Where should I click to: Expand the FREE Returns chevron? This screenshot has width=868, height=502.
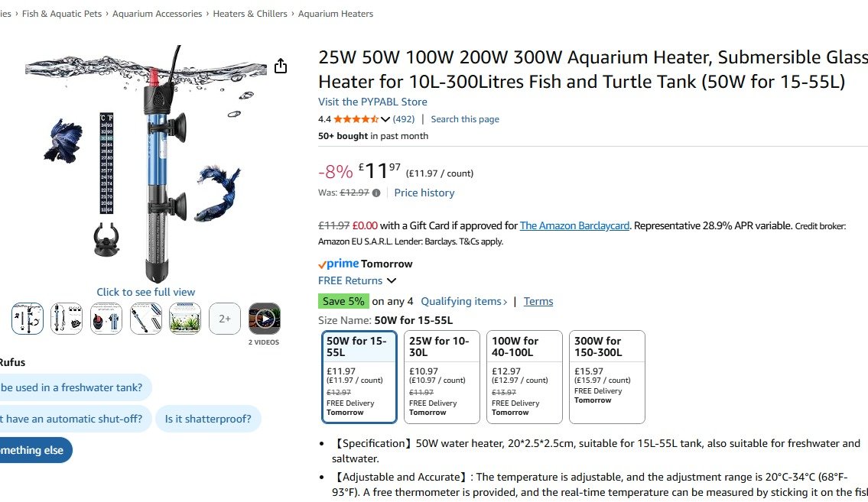click(392, 281)
